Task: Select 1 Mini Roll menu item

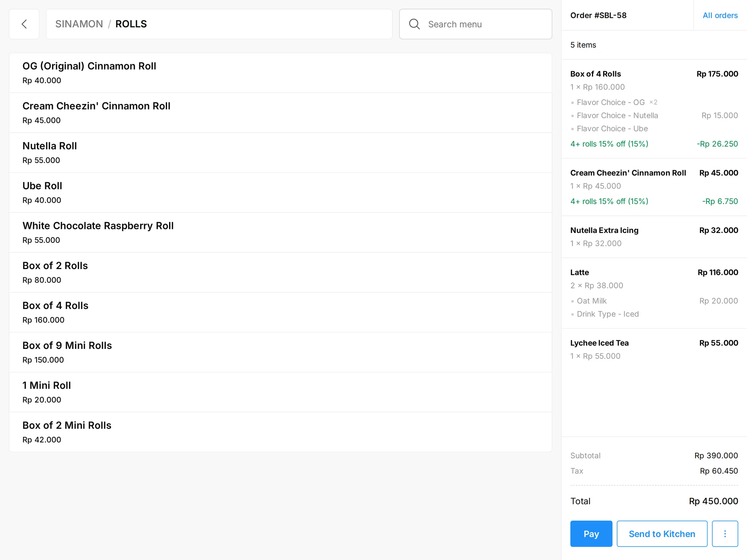Action: pyautogui.click(x=280, y=392)
